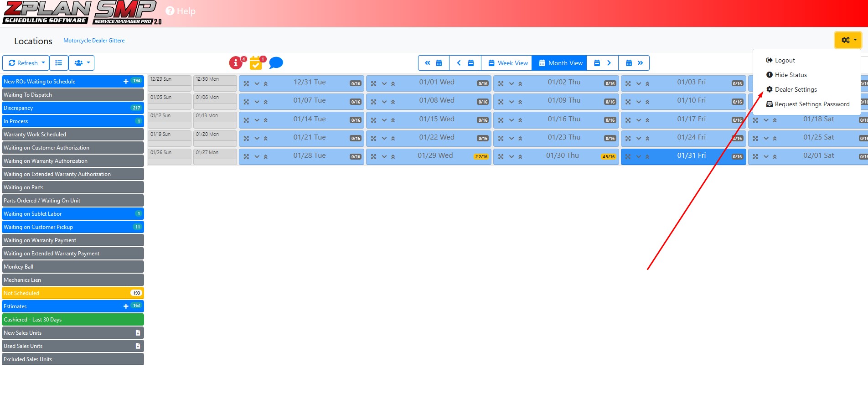868x394 pixels.
Task: Click the list view icon button
Action: click(59, 63)
